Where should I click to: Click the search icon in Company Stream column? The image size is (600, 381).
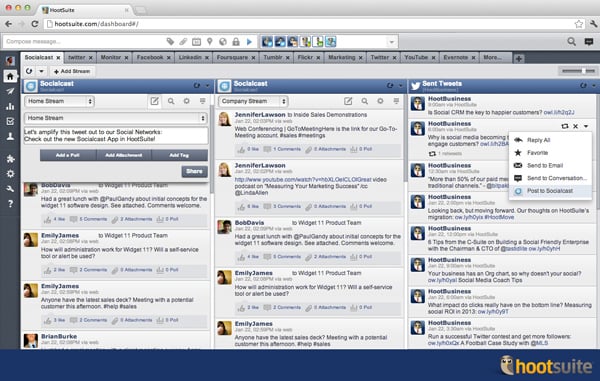pyautogui.click(x=365, y=101)
